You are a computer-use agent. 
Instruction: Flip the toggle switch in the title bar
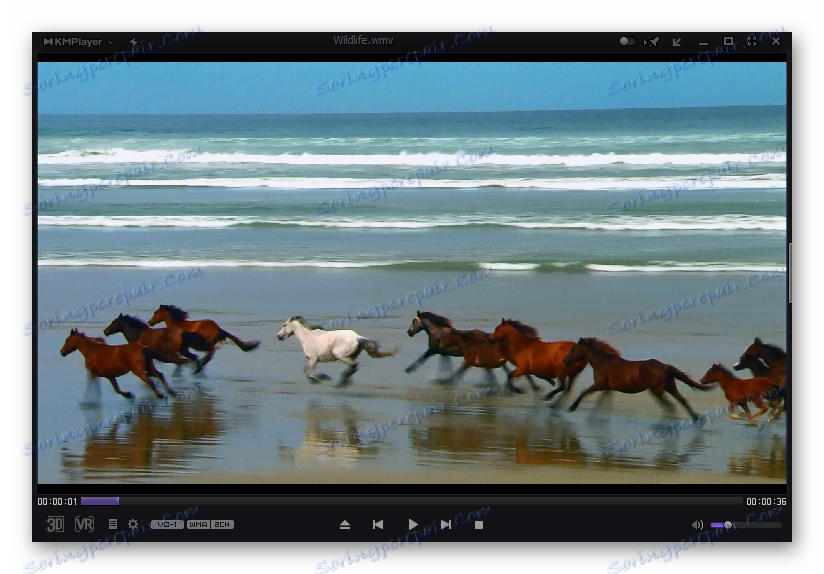coord(627,41)
